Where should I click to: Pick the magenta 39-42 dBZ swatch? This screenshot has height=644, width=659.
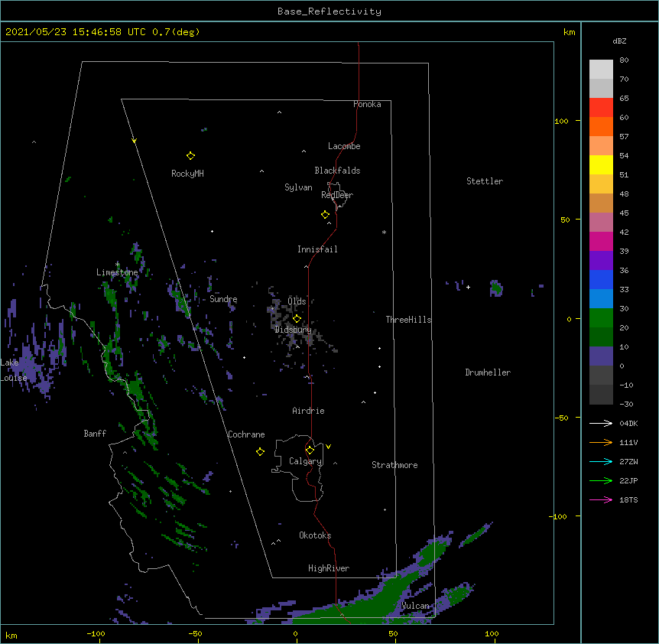601,241
